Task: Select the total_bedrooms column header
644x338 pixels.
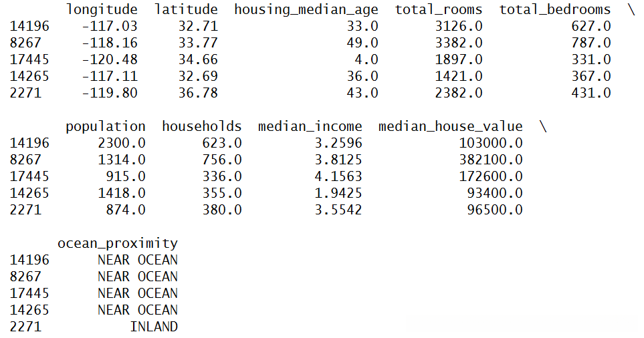Action: tap(555, 9)
